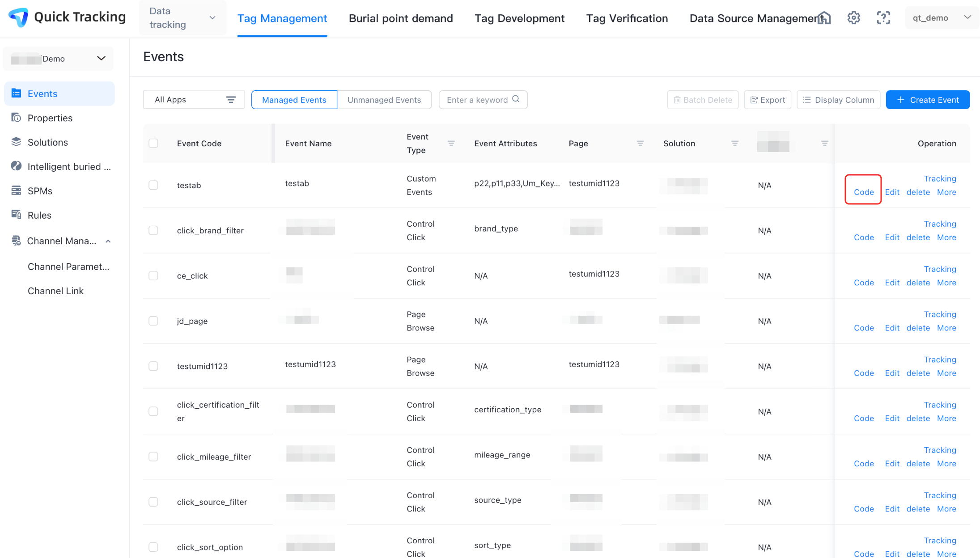Click the search magnifier icon
Image resolution: width=980 pixels, height=558 pixels.
pos(516,99)
